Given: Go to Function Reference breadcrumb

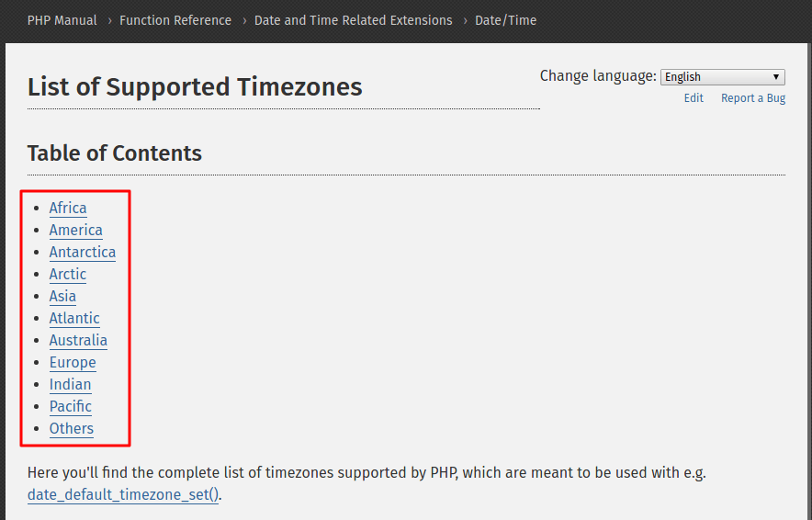Looking at the screenshot, I should pos(175,20).
